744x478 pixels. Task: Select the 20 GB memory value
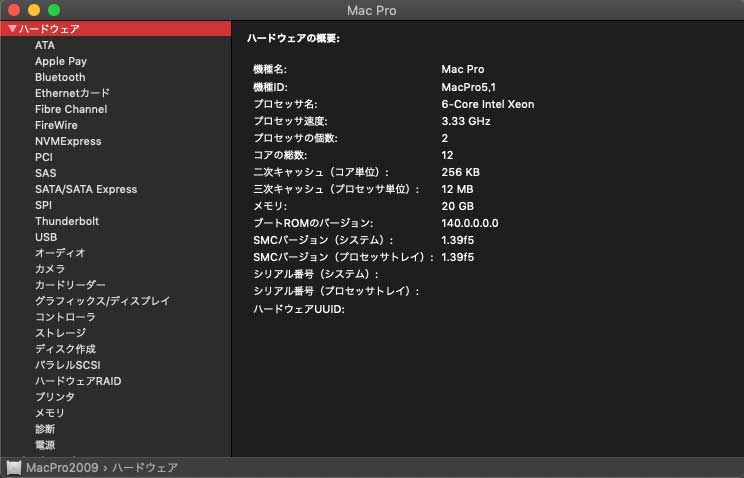pos(457,206)
